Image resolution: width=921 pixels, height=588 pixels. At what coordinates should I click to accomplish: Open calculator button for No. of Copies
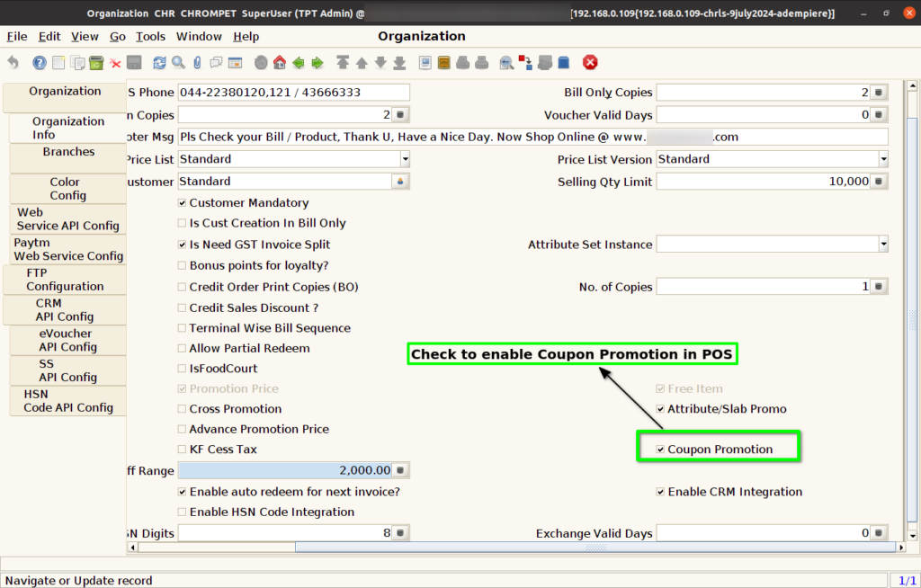pyautogui.click(x=879, y=286)
